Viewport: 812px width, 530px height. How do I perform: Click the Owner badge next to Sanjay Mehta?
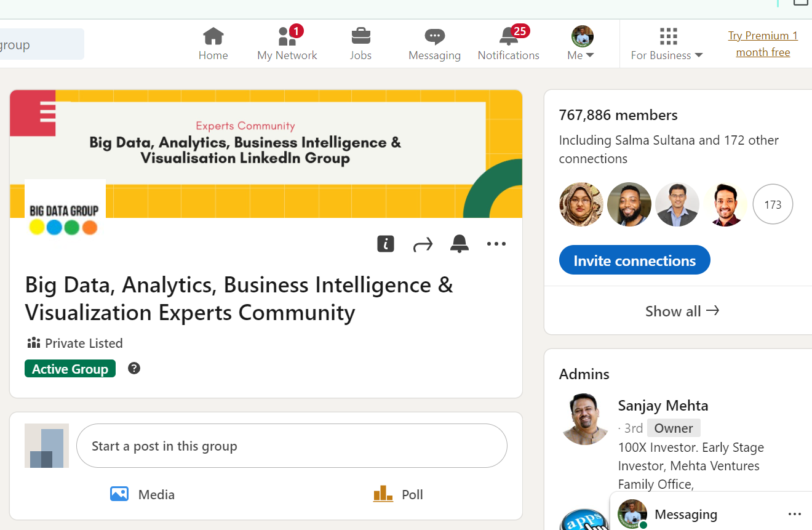pyautogui.click(x=674, y=428)
